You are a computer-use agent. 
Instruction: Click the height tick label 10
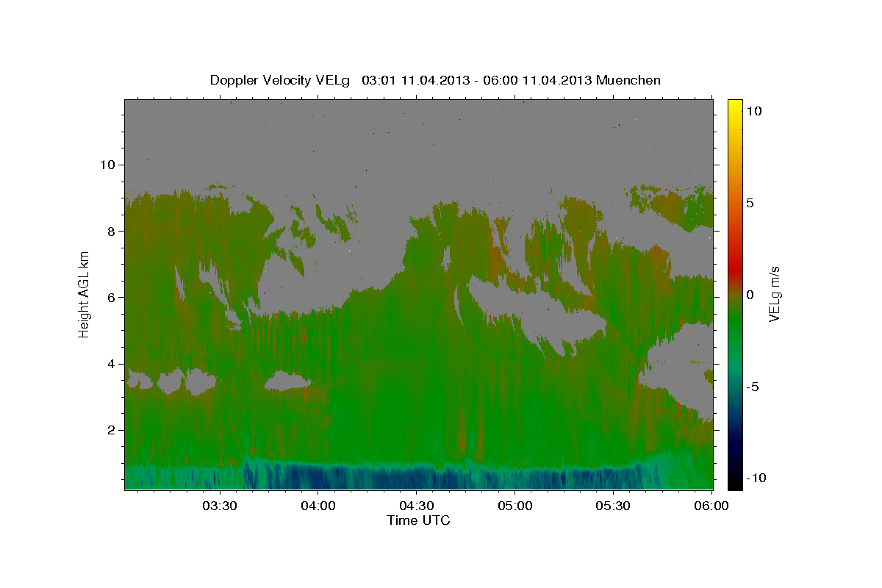click(110, 165)
